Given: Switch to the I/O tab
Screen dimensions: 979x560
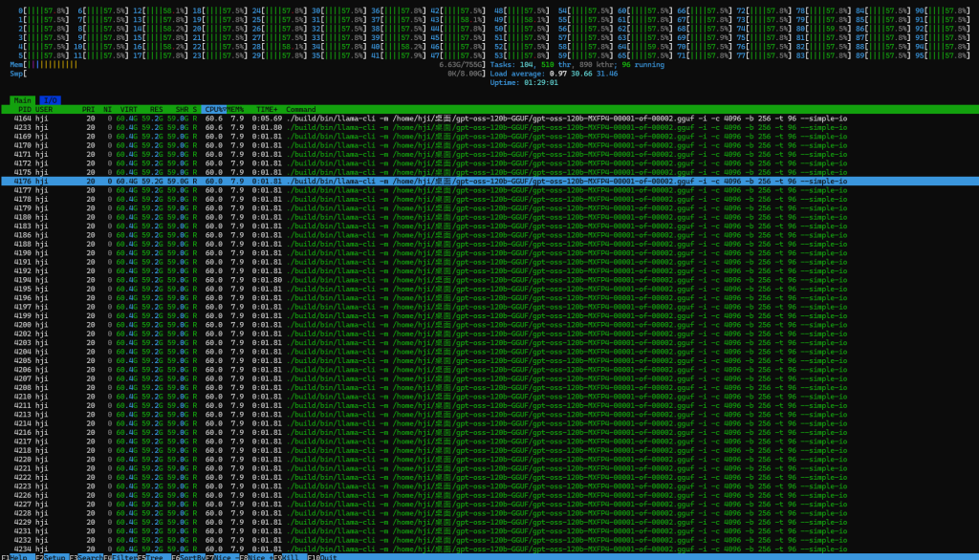Looking at the screenshot, I should 51,99.
